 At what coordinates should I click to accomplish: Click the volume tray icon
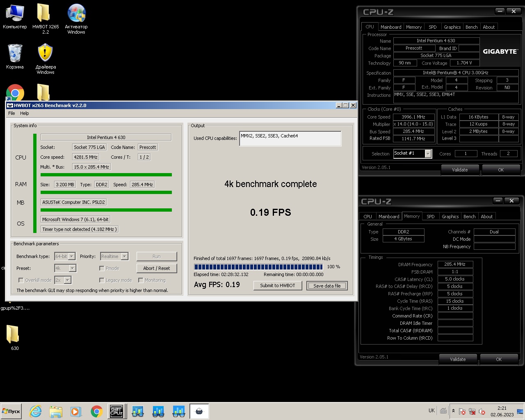tap(482, 411)
